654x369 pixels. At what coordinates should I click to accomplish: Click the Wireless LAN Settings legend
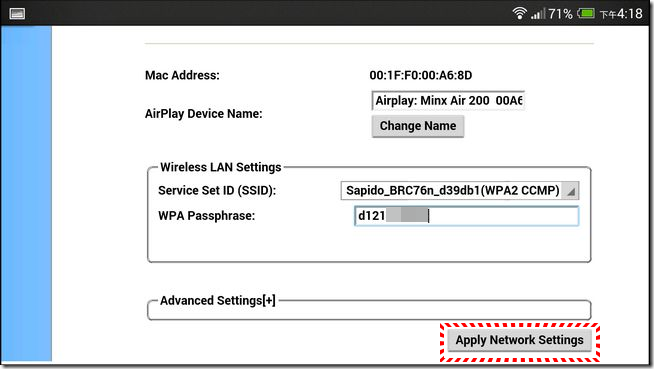221,167
